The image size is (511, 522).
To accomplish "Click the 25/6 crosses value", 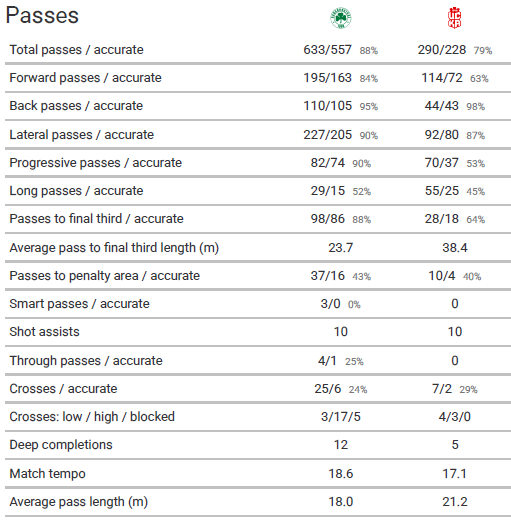I will coord(328,389).
